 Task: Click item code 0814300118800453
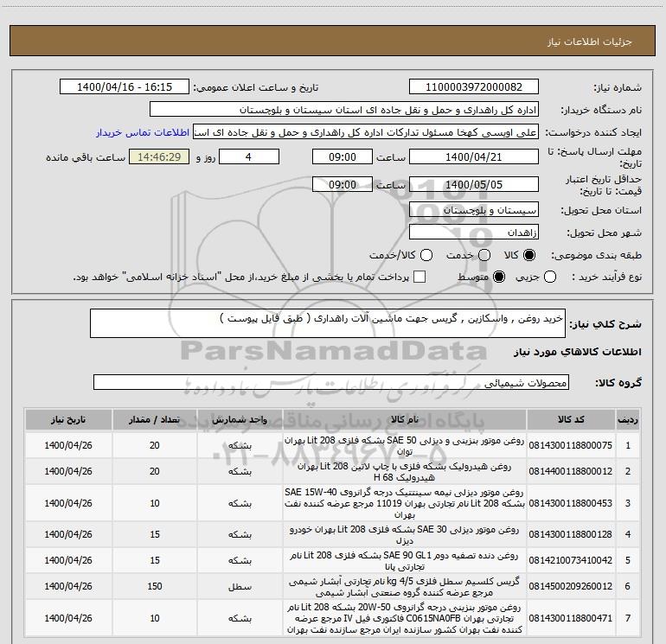[x=571, y=503]
